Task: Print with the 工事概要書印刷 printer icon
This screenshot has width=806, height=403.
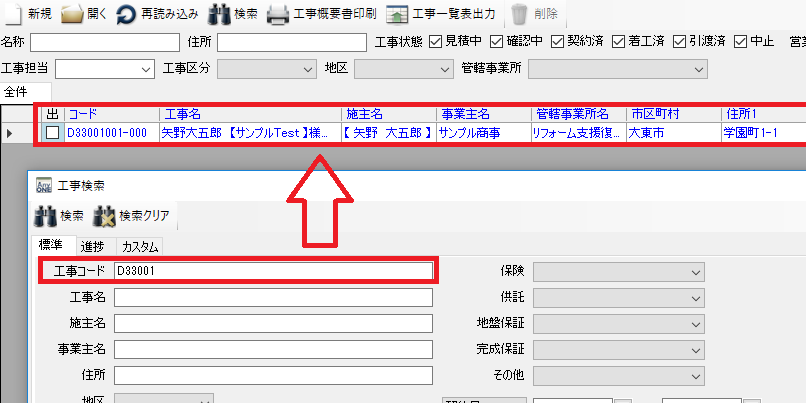Action: [278, 14]
